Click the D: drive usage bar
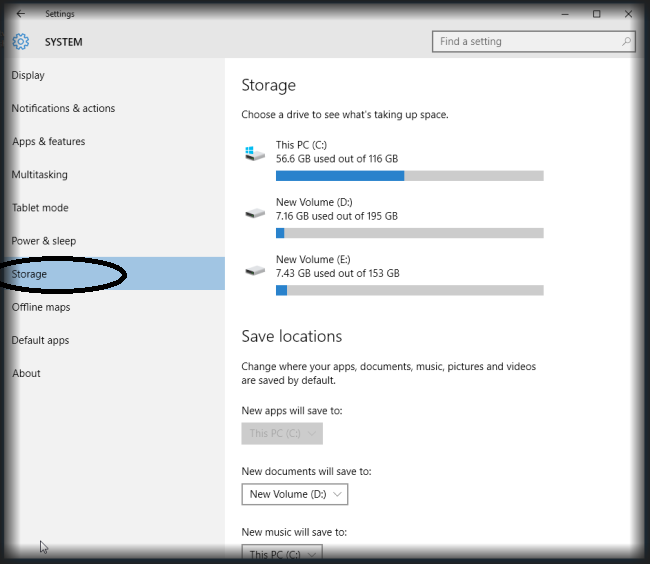Viewport: 650px width, 564px height. 410,233
